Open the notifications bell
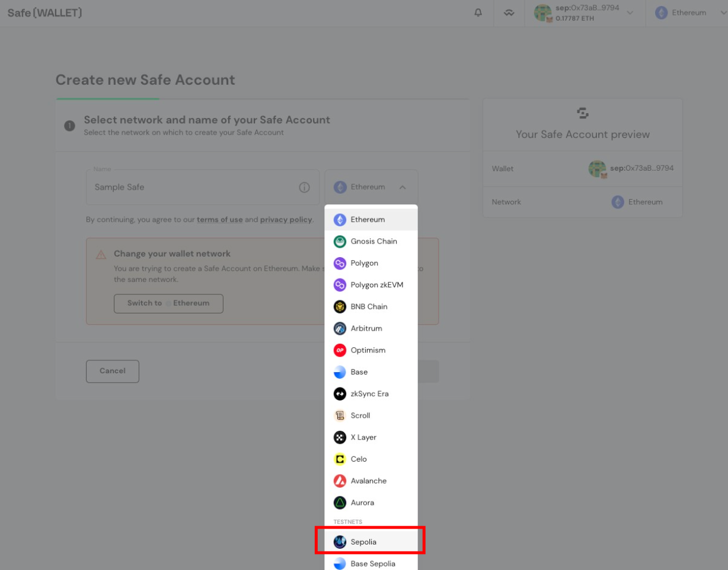Viewport: 728px width, 570px height. point(478,12)
